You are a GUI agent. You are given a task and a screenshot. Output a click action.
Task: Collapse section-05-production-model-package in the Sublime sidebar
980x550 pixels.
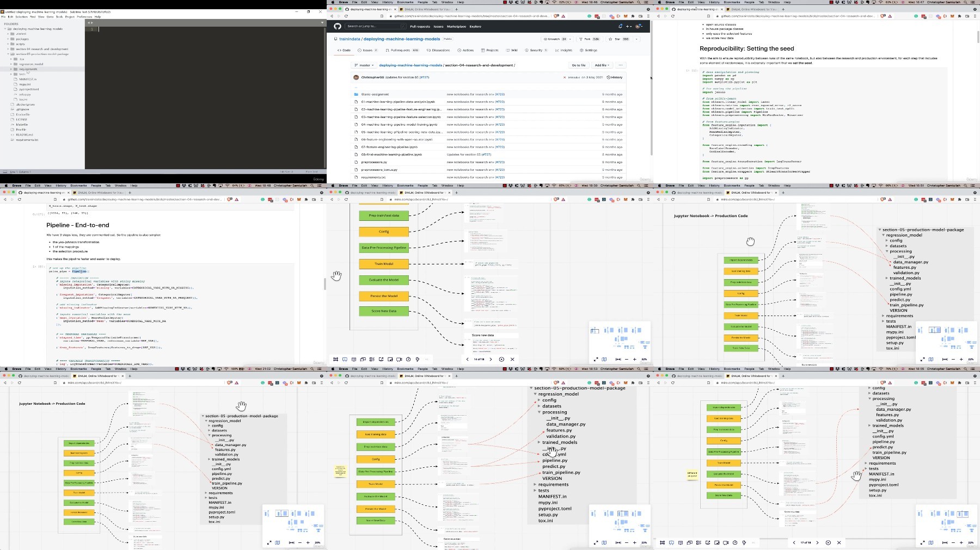8,54
